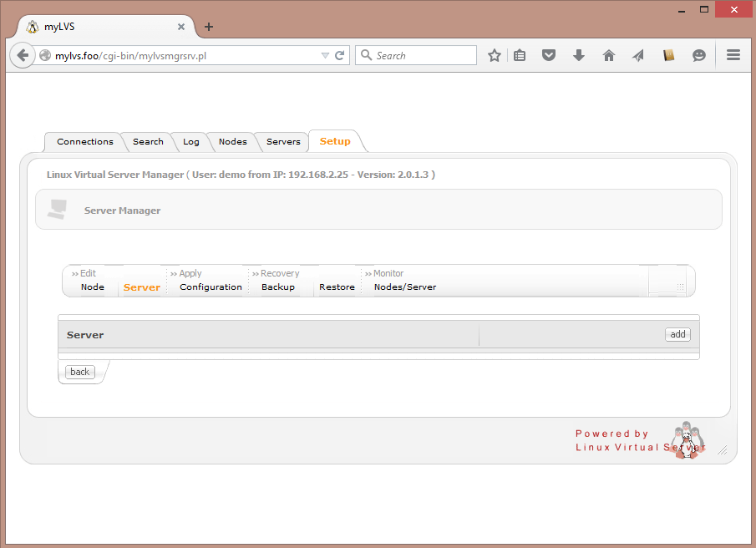Click the paper plane send icon
Screen dimensions: 756x548
(638, 56)
